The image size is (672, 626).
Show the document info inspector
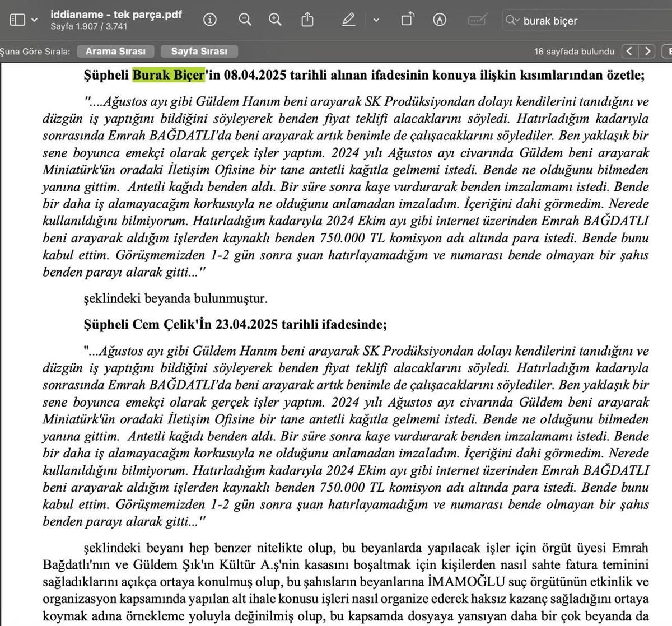pyautogui.click(x=210, y=20)
